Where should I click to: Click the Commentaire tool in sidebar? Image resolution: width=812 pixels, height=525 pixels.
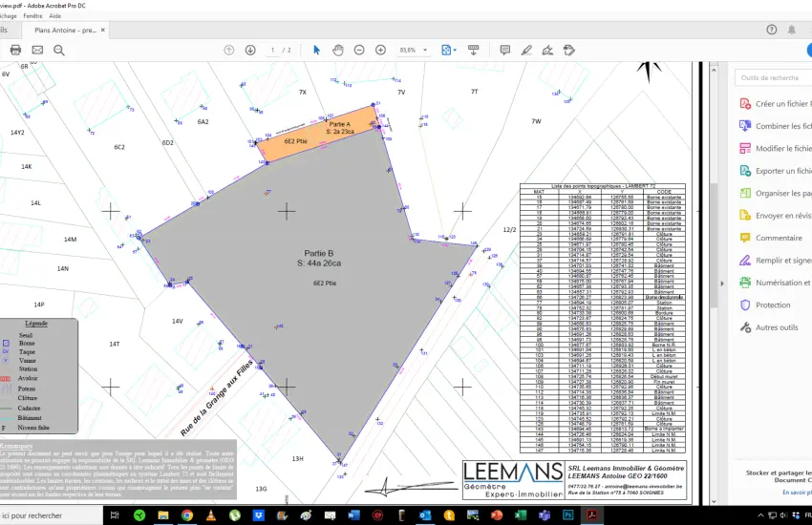tap(779, 238)
